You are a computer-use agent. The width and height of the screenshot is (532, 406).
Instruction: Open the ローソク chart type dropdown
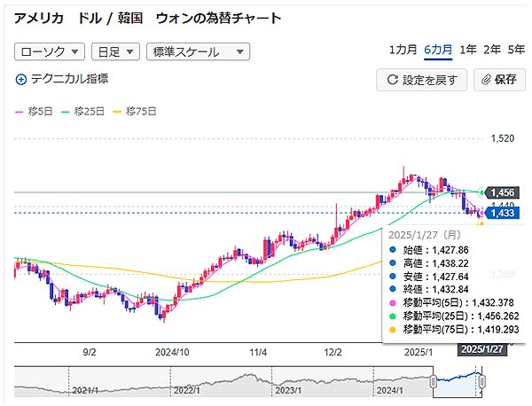pyautogui.click(x=50, y=52)
